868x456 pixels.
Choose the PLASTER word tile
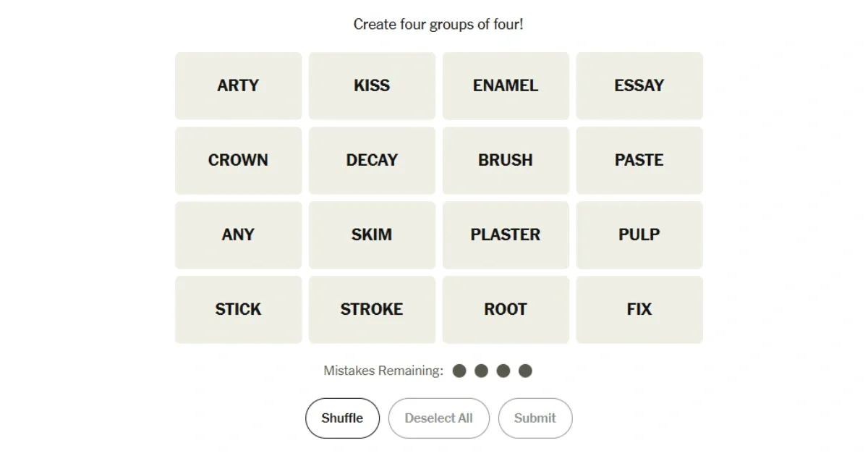(506, 235)
